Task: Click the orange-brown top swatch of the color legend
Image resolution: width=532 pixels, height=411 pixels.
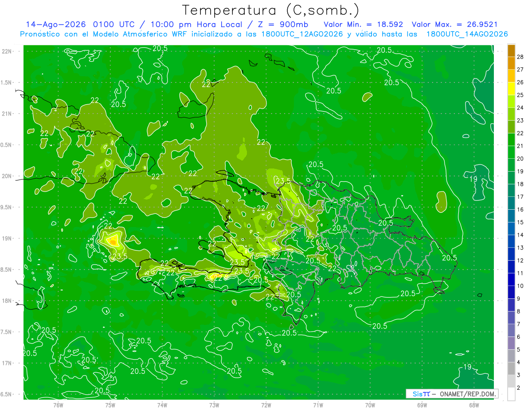Action: pyautogui.click(x=511, y=51)
